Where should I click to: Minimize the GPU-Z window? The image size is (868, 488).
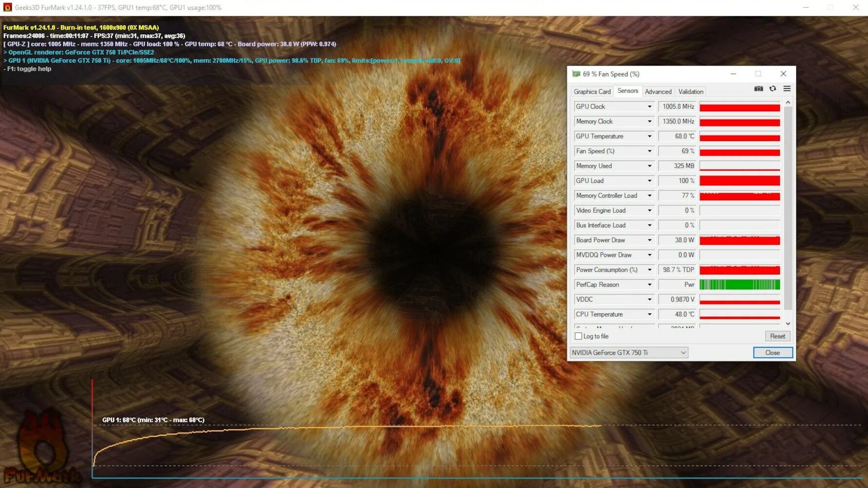[x=733, y=74]
